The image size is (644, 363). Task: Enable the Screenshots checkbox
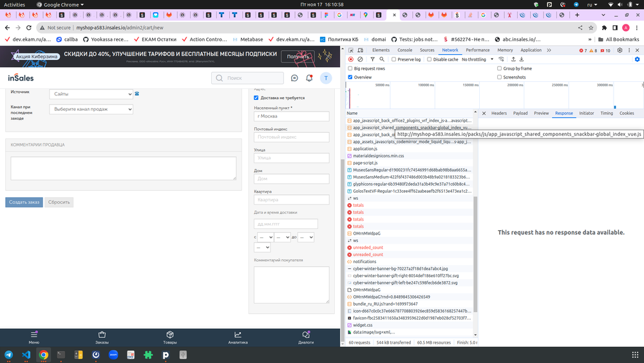point(499,77)
